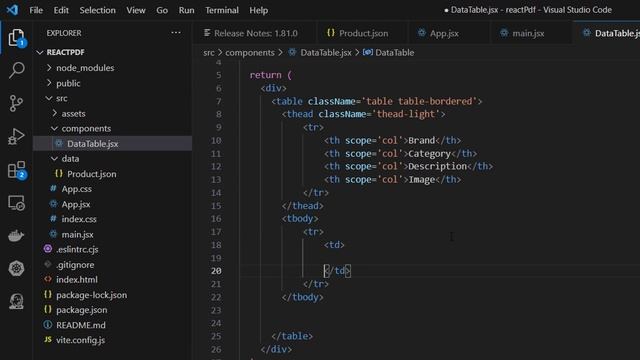640x360 pixels.
Task: Open the Kubernetes view in activity bar
Action: 16,269
